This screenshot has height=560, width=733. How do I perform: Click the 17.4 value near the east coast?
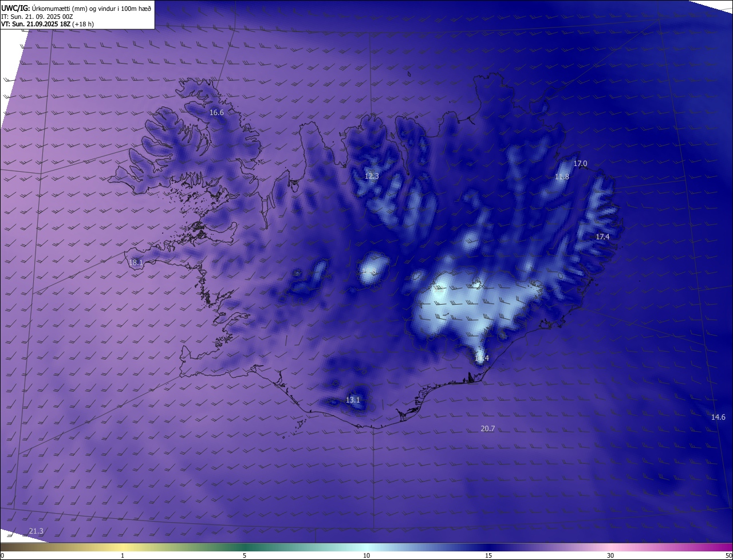(602, 237)
